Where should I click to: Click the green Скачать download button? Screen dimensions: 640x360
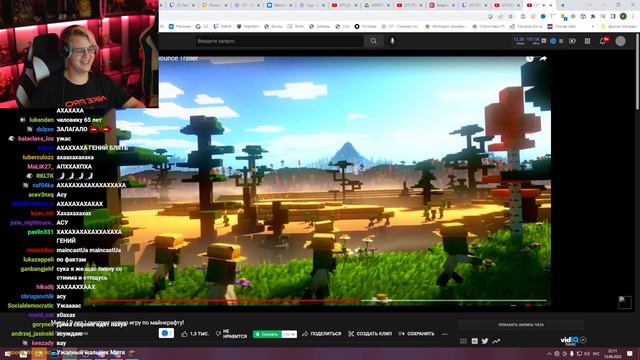point(267,334)
